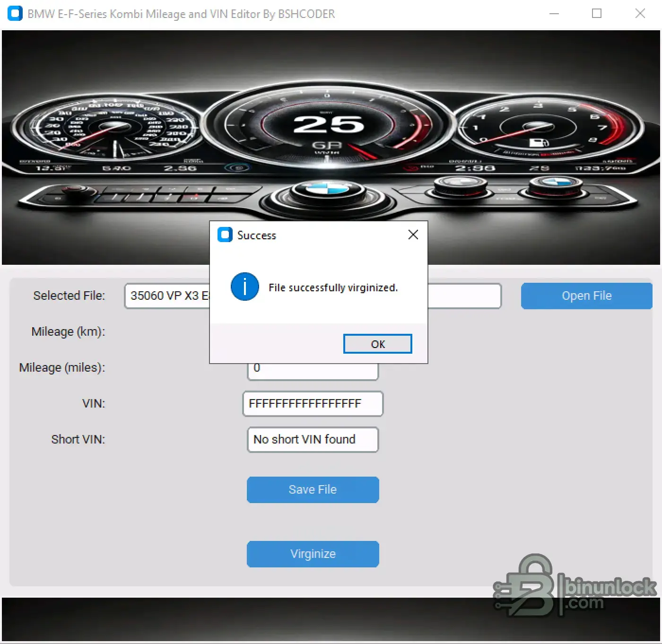Click the main window title text
Screen dimensions: 662x644
tap(181, 14)
